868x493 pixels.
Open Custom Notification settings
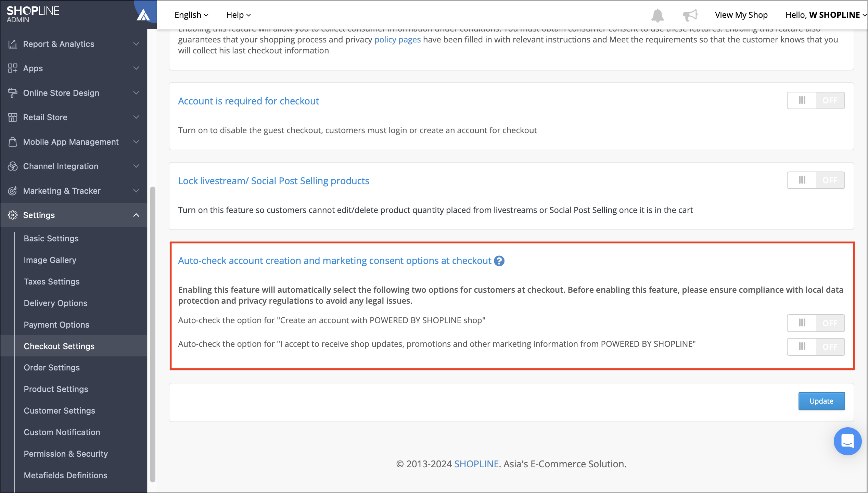(x=62, y=432)
